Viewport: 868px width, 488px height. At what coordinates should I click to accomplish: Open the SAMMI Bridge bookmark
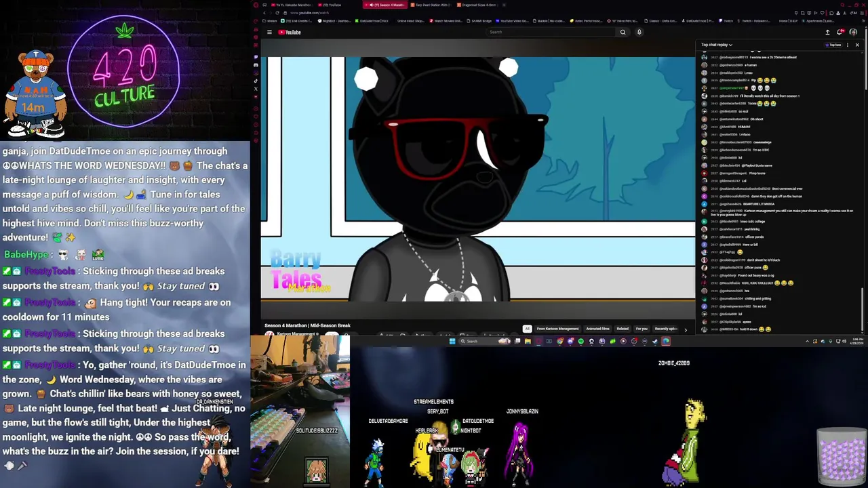pos(479,21)
